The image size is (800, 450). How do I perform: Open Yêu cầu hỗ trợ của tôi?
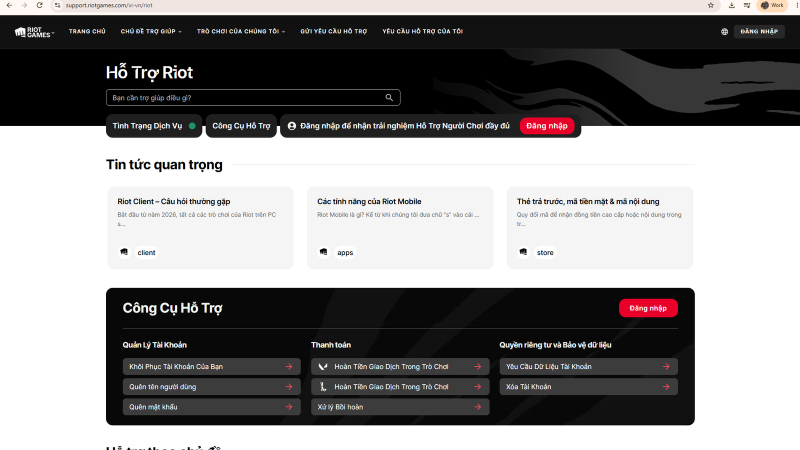click(422, 32)
